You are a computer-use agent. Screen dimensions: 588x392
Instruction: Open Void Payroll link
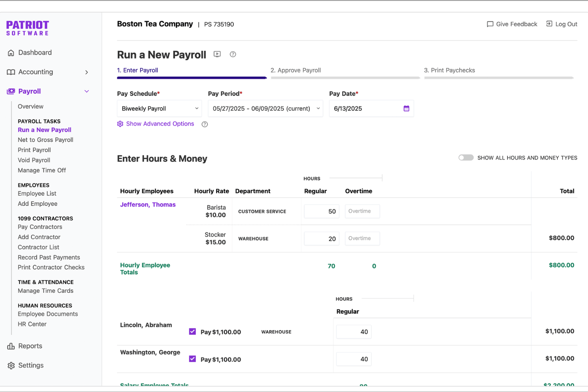click(x=34, y=160)
